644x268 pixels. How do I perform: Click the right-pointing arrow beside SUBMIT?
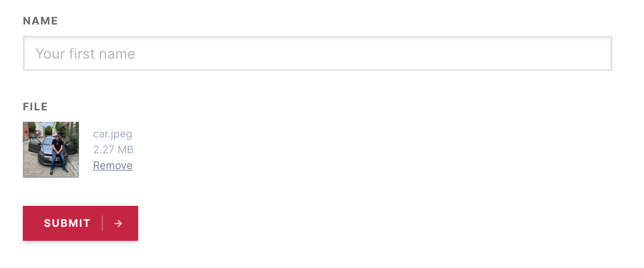[118, 223]
